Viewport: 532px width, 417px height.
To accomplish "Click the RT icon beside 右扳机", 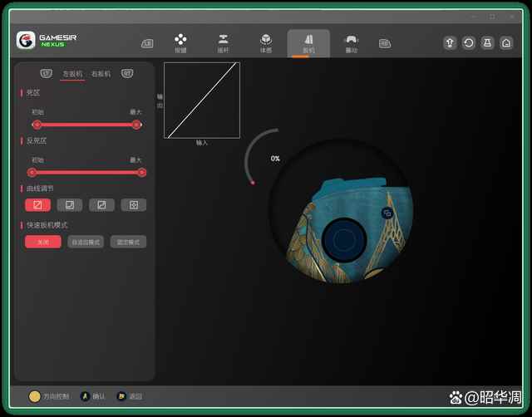I will pyautogui.click(x=127, y=73).
